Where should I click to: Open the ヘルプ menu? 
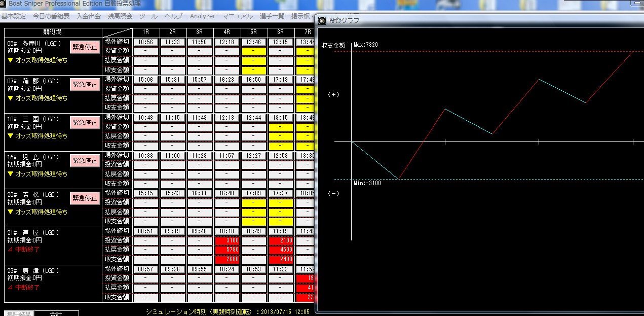tap(174, 16)
